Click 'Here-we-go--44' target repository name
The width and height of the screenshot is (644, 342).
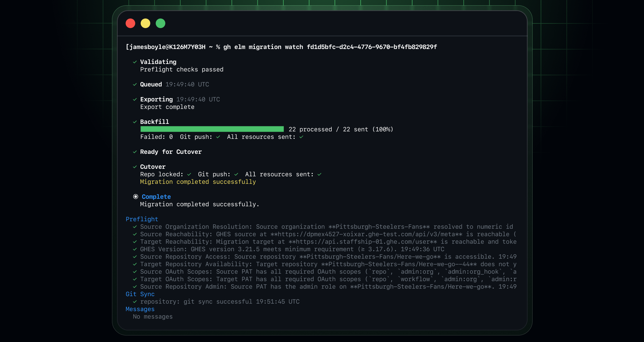click(x=444, y=264)
